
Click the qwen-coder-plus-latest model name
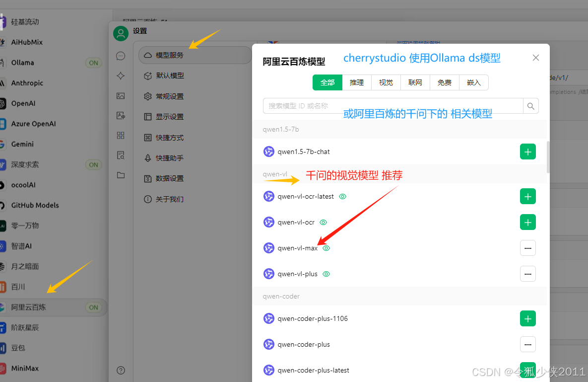click(x=313, y=371)
